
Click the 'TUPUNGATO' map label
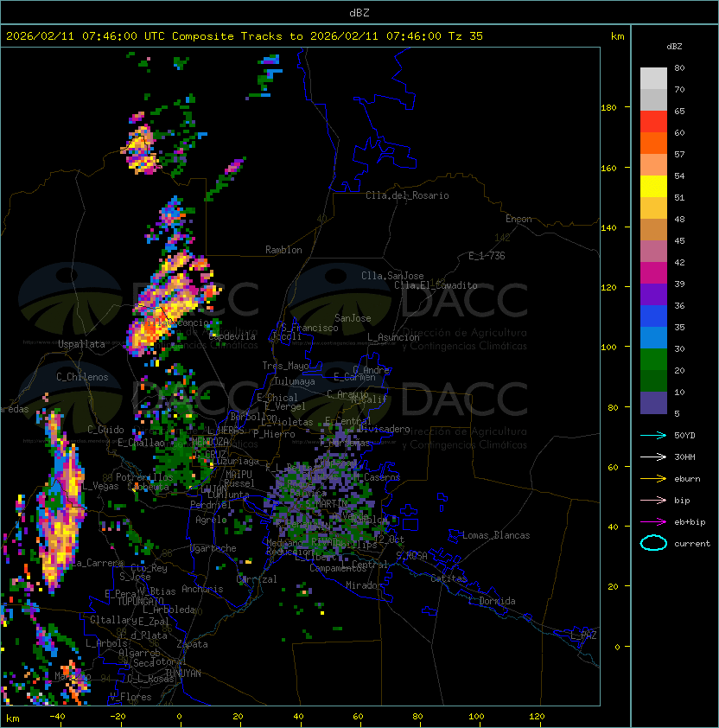[140, 602]
